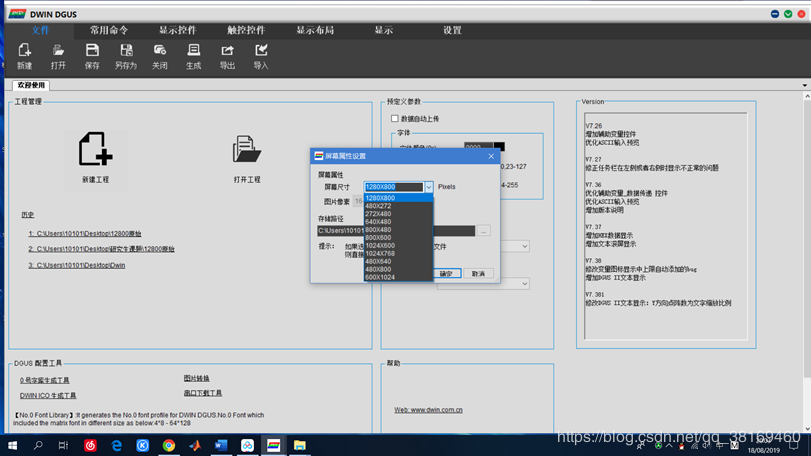Choose 600X1024 in the resolution list
This screenshot has height=456, width=811.
tap(398, 277)
